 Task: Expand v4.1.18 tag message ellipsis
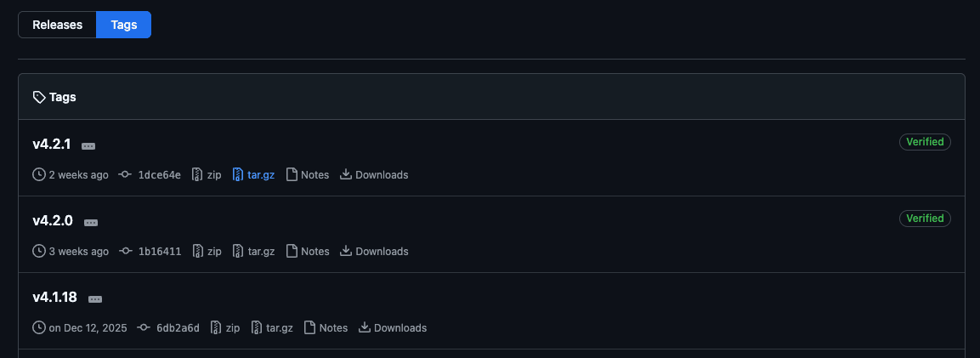pos(95,299)
